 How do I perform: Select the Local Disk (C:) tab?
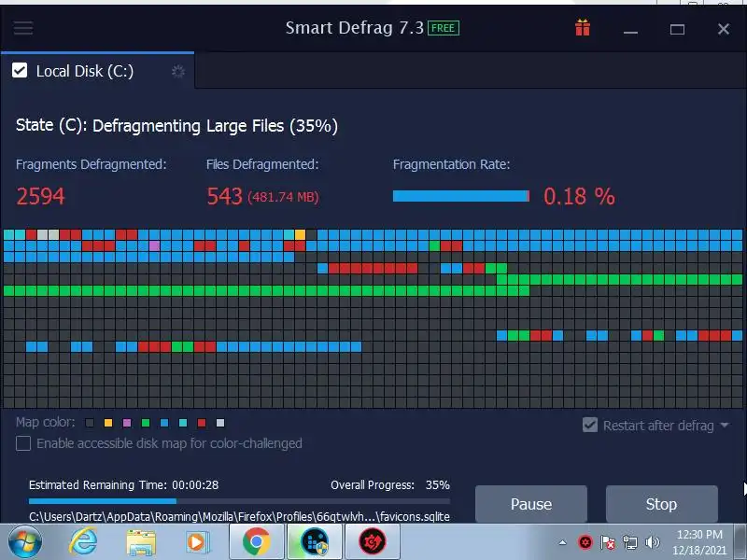click(98, 71)
